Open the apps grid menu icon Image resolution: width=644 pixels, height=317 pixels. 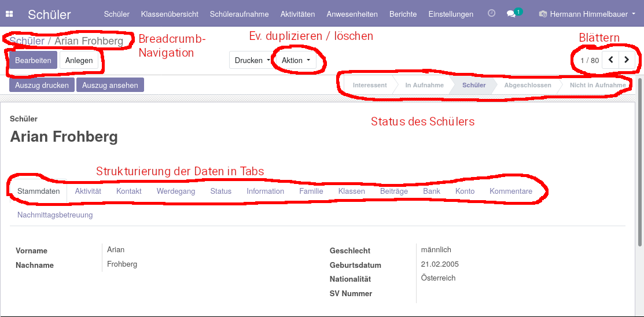9,14
